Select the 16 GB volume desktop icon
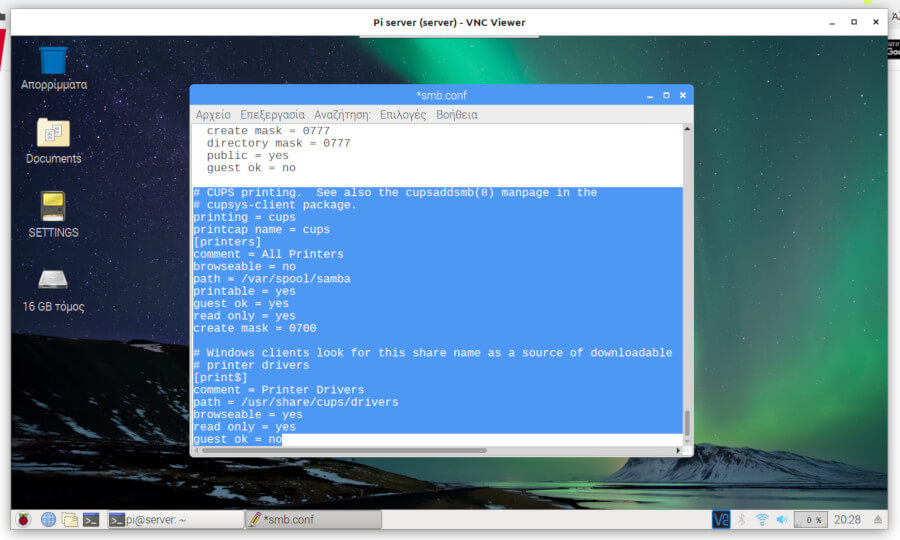This screenshot has width=900, height=540. (53, 291)
